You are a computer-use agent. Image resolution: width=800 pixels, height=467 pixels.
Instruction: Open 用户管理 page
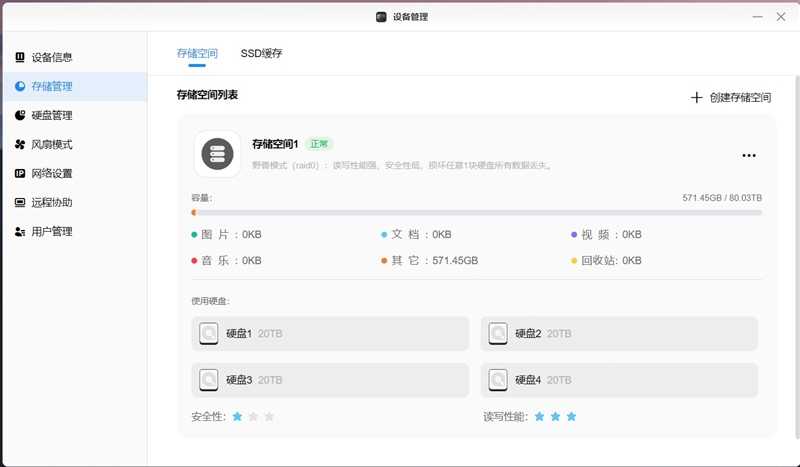tap(74, 232)
